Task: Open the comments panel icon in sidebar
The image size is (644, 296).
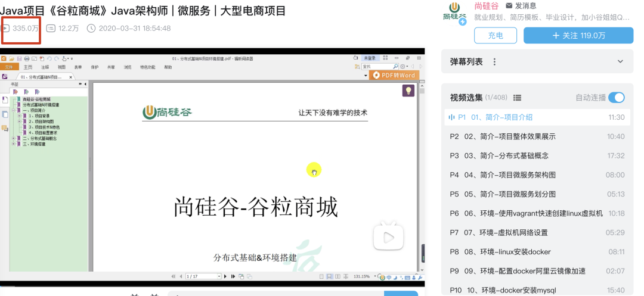Action: pyautogui.click(x=5, y=128)
